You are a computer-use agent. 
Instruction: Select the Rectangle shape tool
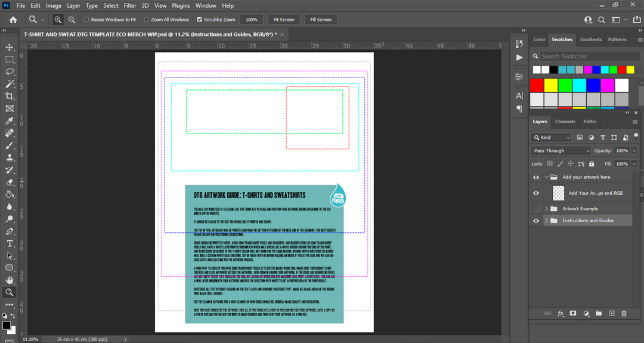coord(9,268)
